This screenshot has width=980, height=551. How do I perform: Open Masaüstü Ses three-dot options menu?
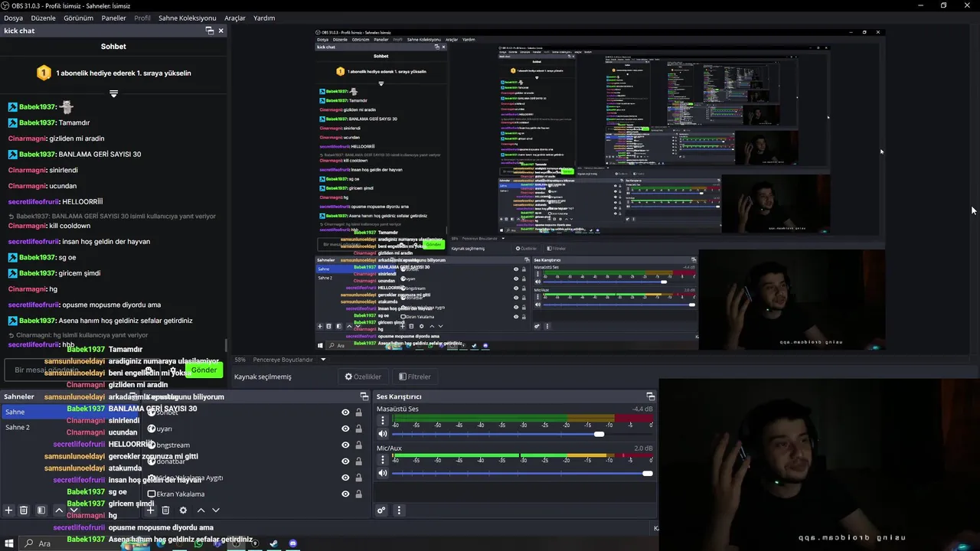click(x=383, y=421)
